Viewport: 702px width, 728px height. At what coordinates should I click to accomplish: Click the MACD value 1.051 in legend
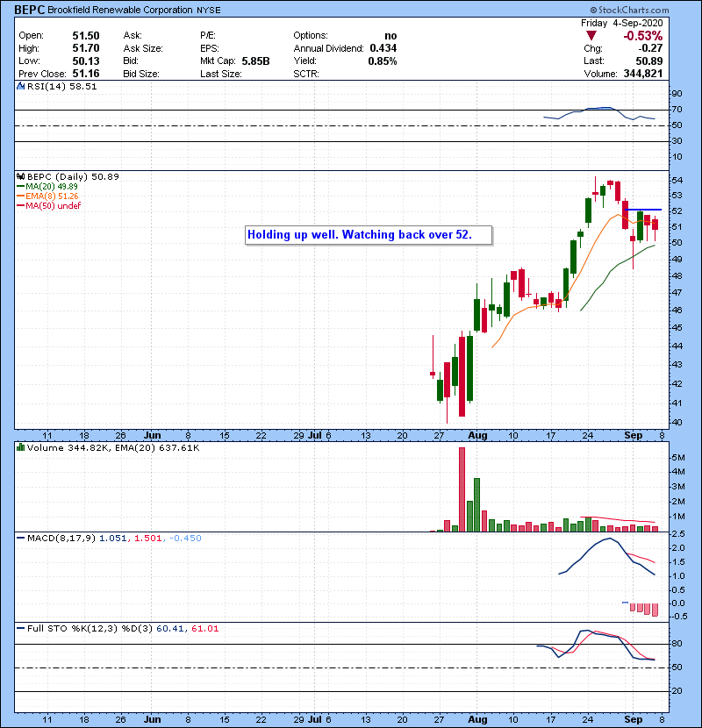click(x=113, y=539)
